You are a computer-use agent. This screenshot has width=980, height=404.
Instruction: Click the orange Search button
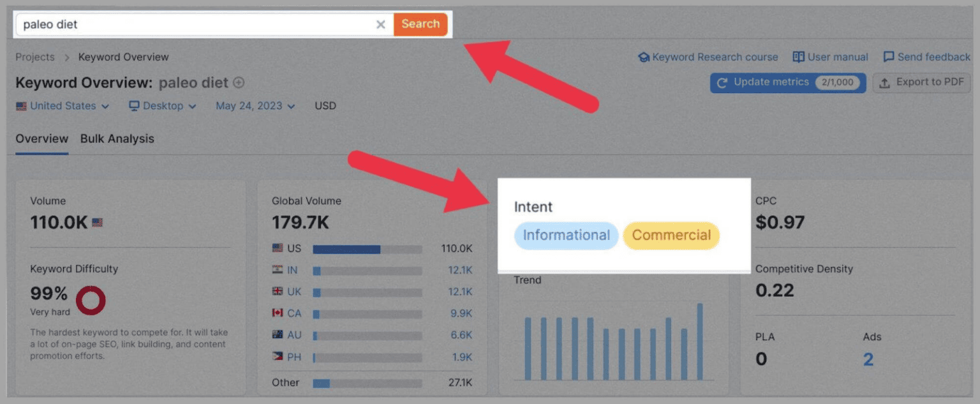420,24
